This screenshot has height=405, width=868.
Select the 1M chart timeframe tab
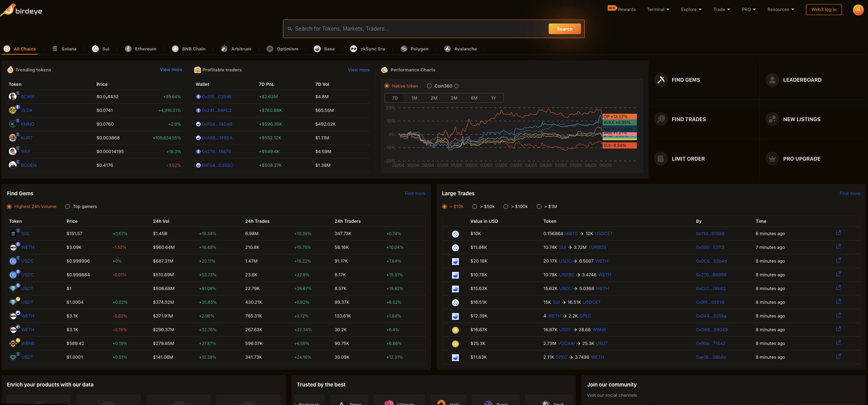coord(414,98)
